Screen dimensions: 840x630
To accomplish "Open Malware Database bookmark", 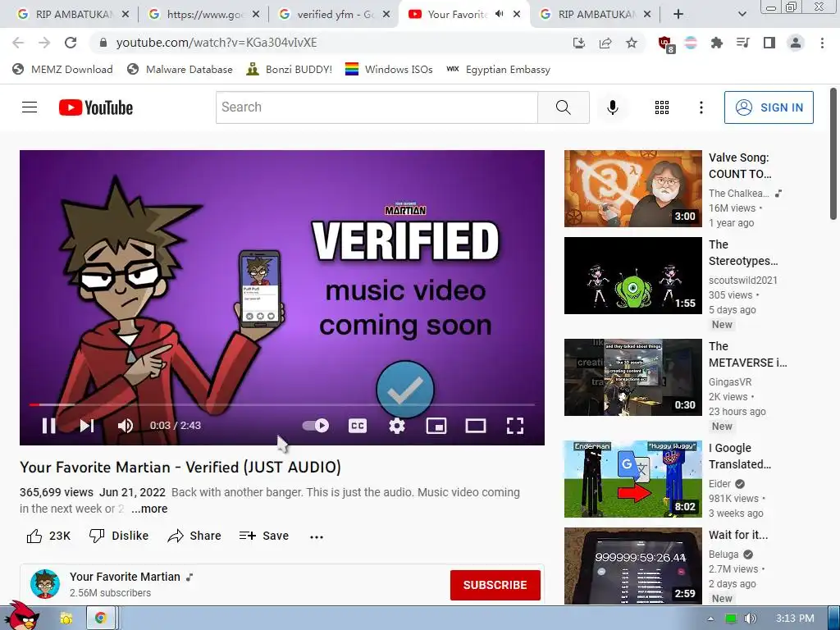I will (x=180, y=69).
